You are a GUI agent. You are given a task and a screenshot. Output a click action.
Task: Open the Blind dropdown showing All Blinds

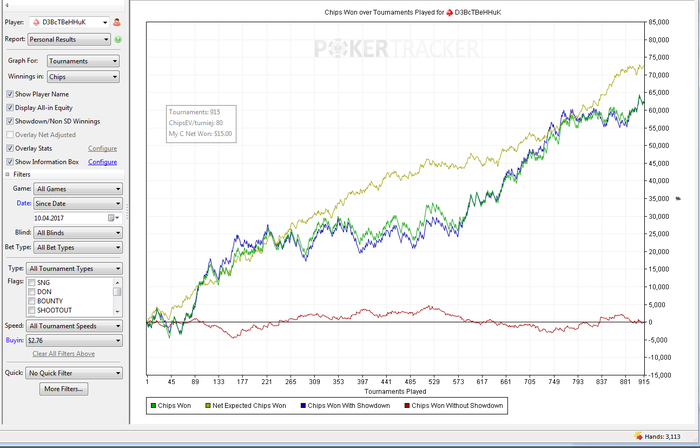(x=78, y=233)
